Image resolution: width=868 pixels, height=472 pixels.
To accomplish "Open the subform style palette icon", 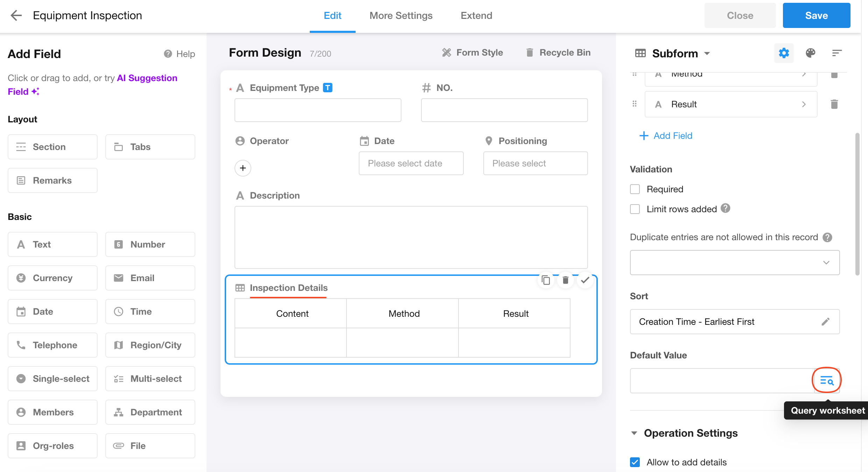I will [x=811, y=53].
